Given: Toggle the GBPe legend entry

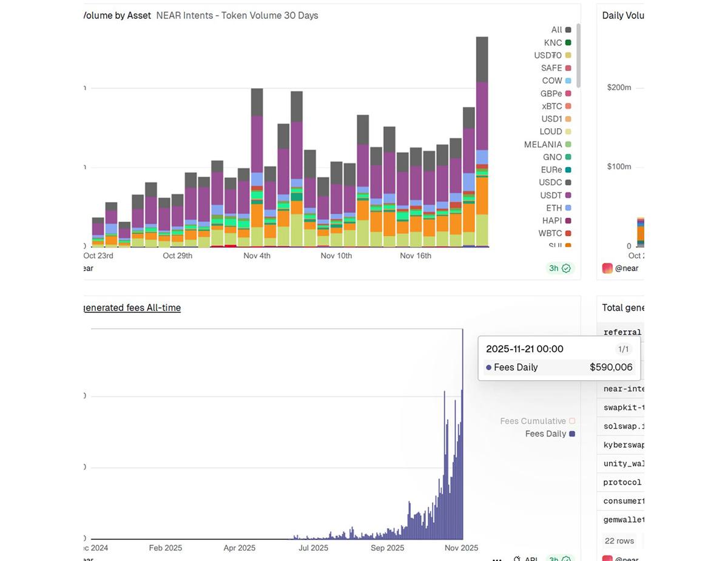Looking at the screenshot, I should click(x=556, y=93).
